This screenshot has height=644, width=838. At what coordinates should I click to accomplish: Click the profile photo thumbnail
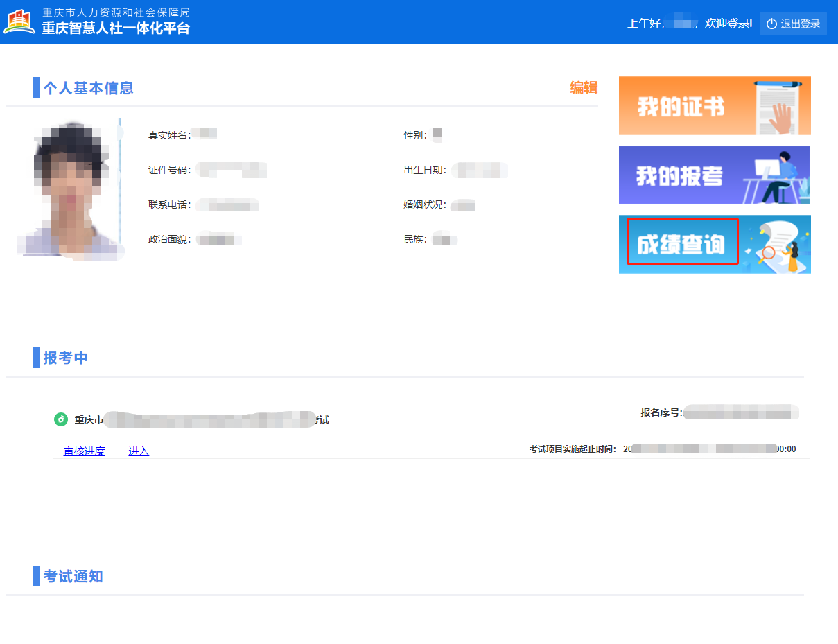coord(68,189)
